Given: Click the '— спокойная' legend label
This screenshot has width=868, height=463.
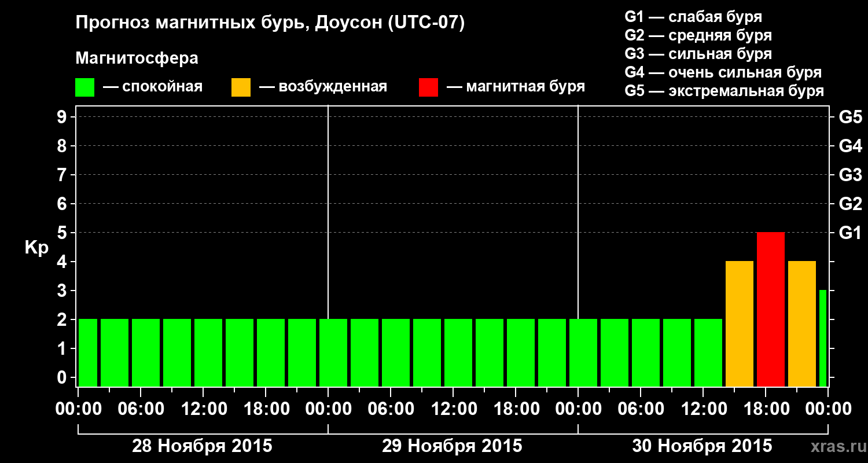Looking at the screenshot, I should [x=153, y=87].
